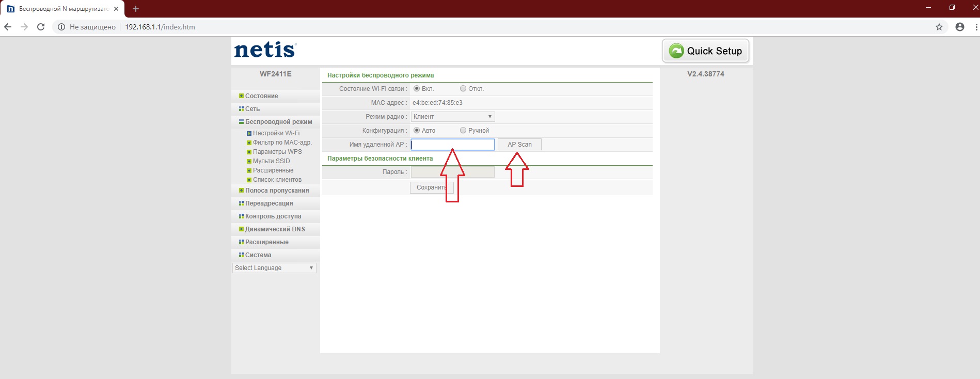Open Фильтр по MAC-адр. submenu item
Image resolution: width=980 pixels, height=379 pixels.
click(282, 143)
